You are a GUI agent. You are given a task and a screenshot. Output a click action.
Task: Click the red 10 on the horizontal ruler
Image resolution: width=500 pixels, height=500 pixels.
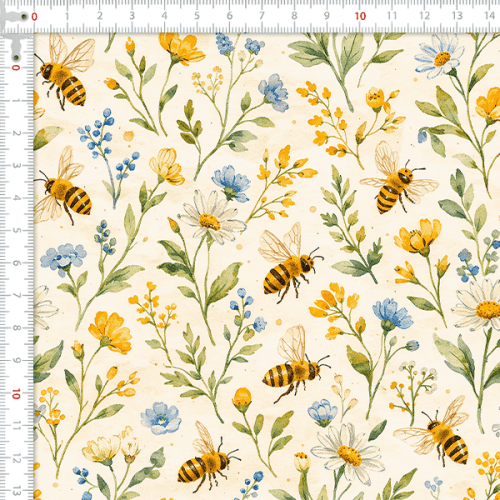pyautogui.click(x=360, y=16)
